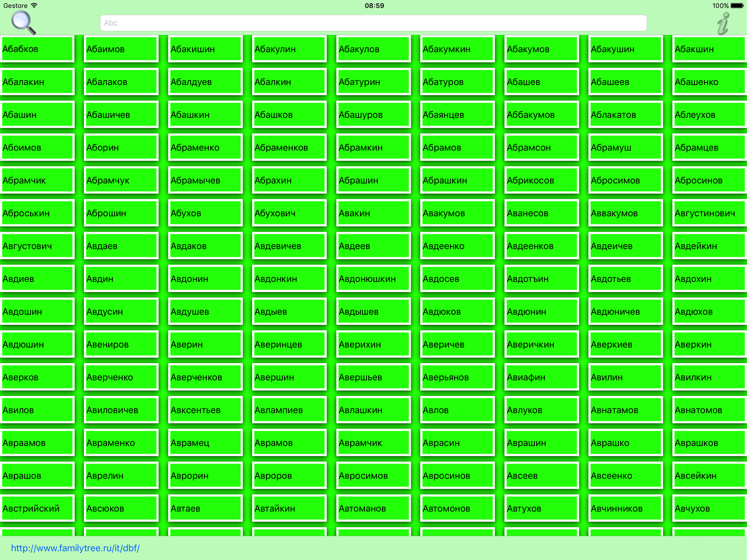Open the surname Авчинников
The width and height of the screenshot is (747, 560).
pyautogui.click(x=625, y=508)
